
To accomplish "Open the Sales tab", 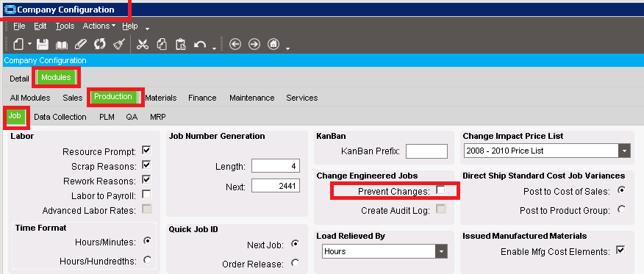I will [x=73, y=98].
